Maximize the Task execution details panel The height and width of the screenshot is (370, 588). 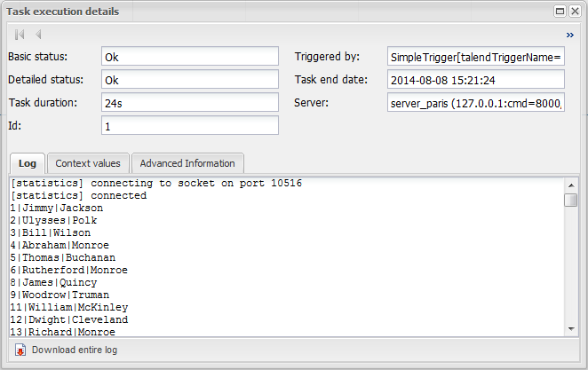click(x=561, y=12)
